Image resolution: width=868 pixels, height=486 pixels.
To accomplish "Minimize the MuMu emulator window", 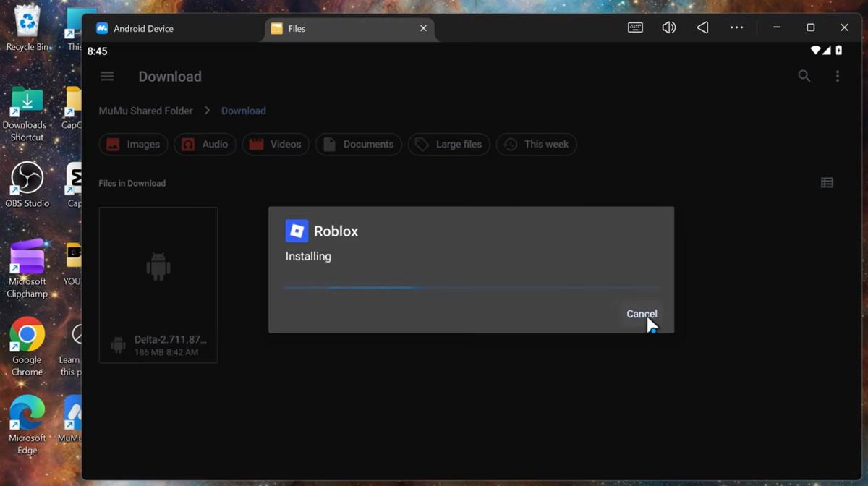I will point(777,27).
